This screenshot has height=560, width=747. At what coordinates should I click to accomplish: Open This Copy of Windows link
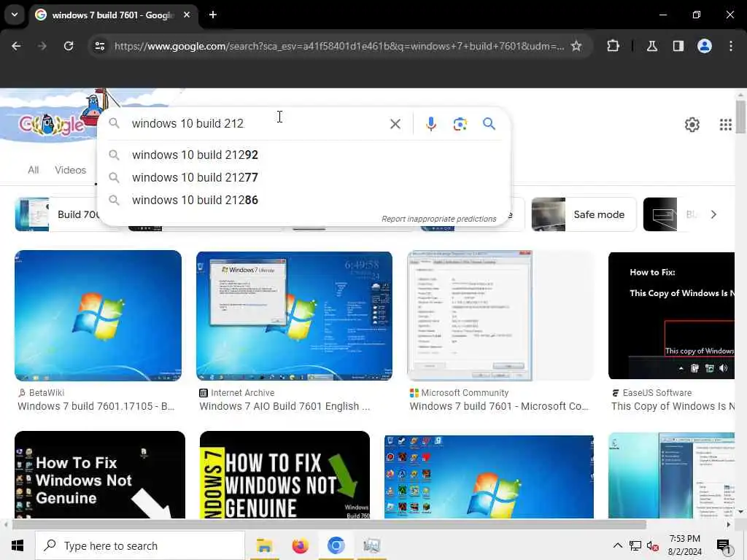673,406
